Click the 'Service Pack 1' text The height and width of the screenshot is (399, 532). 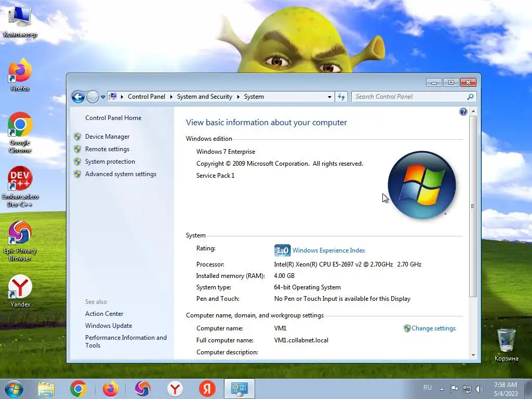coord(216,176)
